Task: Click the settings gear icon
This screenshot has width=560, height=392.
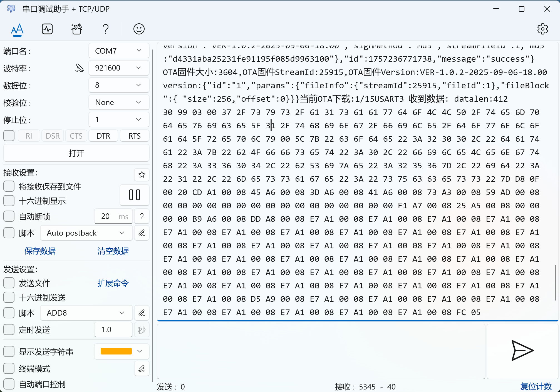Action: click(542, 29)
